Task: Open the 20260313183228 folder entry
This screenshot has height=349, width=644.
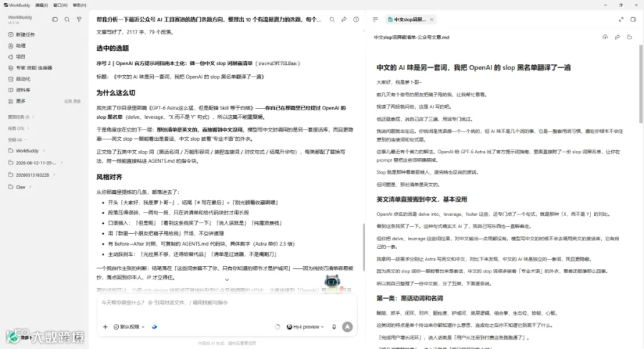Action: [32, 175]
